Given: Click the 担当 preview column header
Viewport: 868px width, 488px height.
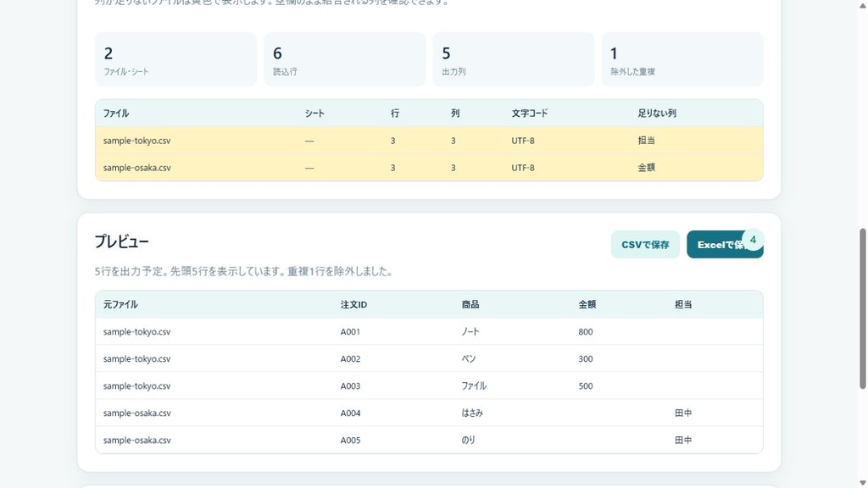Looking at the screenshot, I should click(x=683, y=304).
